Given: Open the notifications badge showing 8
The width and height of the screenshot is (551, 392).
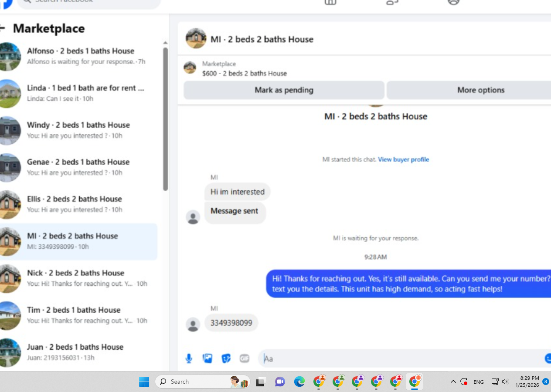Looking at the screenshot, I should click(x=546, y=382).
